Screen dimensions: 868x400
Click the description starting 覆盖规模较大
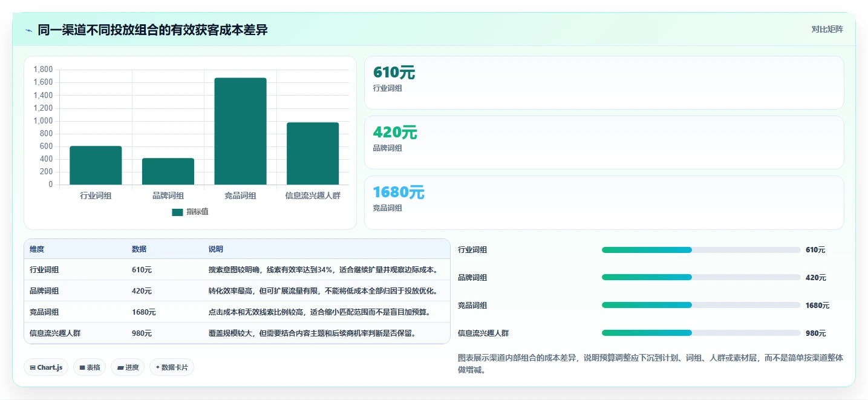(312, 333)
